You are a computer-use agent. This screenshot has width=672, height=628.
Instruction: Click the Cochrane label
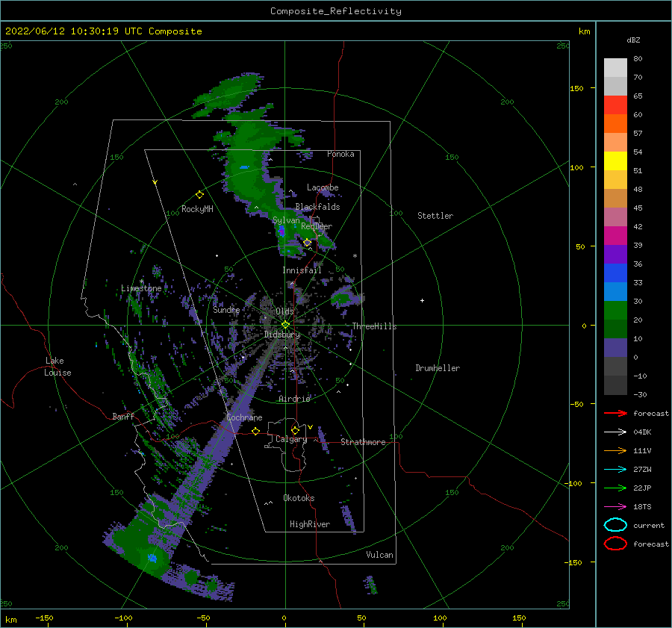[244, 417]
